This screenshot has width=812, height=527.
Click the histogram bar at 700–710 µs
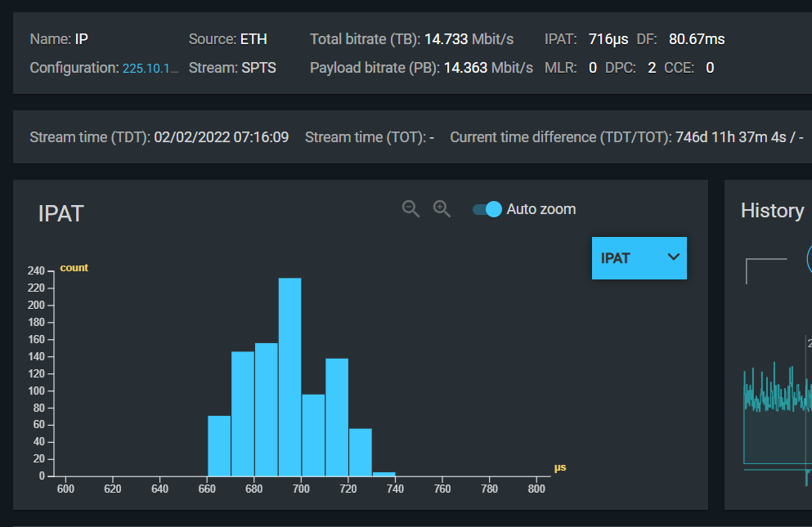coord(313,435)
